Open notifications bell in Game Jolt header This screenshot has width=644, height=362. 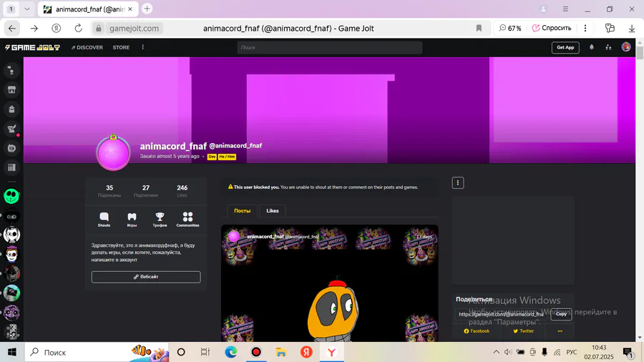click(592, 48)
